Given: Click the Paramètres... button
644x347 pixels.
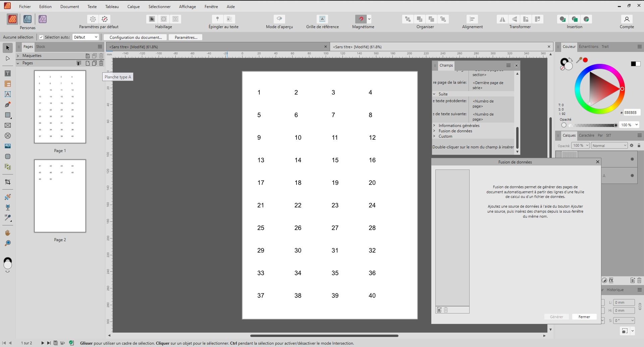Looking at the screenshot, I should pyautogui.click(x=186, y=37).
